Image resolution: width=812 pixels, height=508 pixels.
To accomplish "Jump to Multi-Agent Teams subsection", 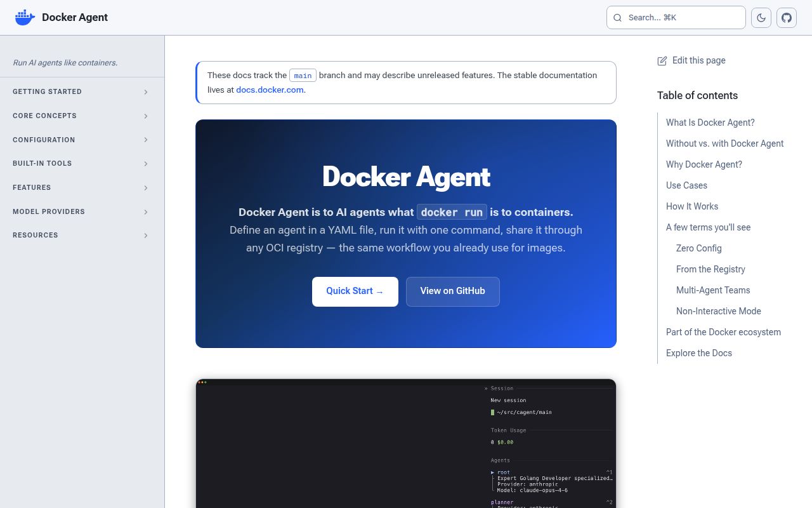I will [x=713, y=290].
